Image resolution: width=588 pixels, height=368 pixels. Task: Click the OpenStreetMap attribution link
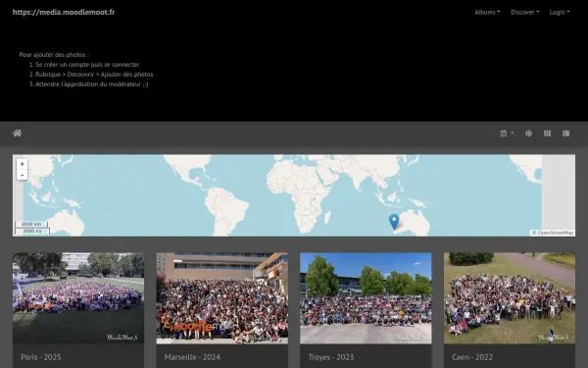click(555, 233)
